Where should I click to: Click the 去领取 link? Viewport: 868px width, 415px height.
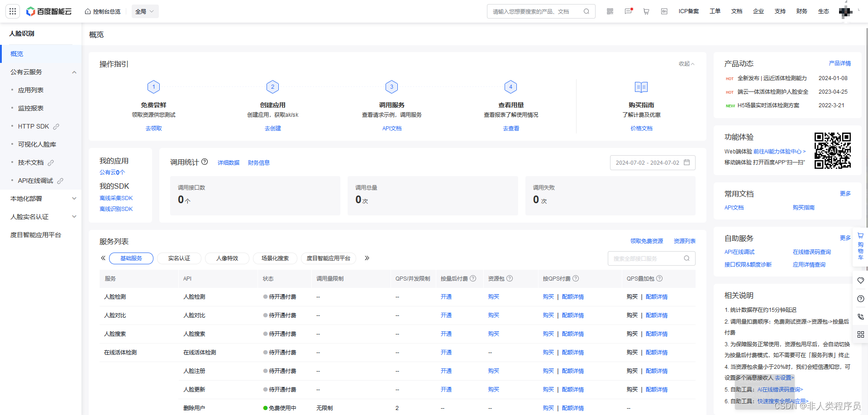click(x=153, y=129)
